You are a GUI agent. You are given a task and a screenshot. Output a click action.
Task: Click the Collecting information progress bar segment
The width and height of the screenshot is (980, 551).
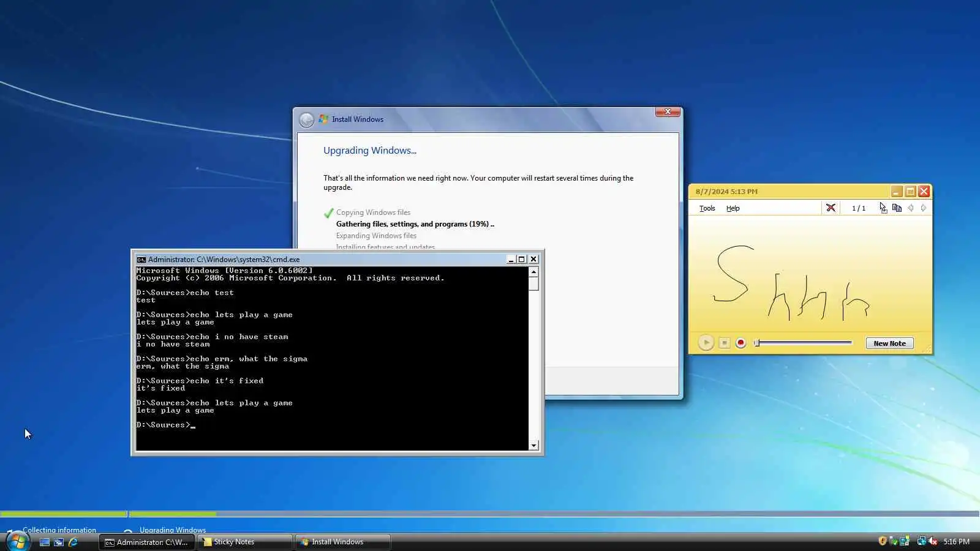(x=64, y=514)
